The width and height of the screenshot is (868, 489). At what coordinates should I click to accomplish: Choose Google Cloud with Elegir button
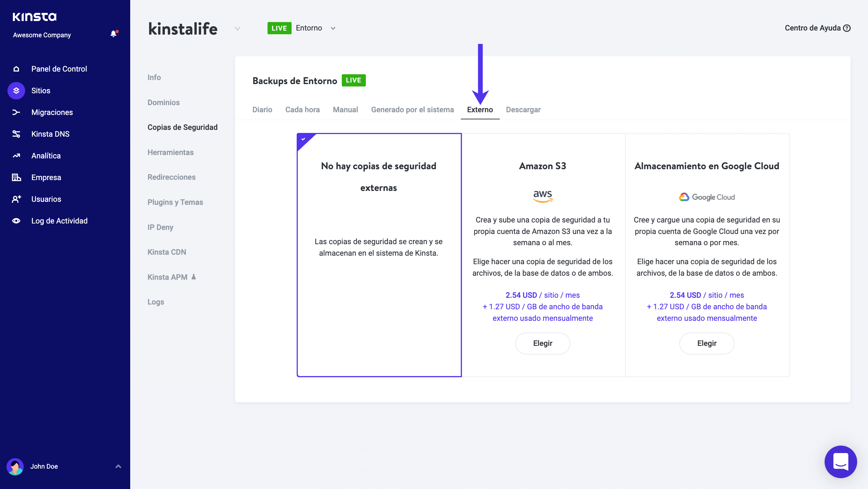point(707,344)
